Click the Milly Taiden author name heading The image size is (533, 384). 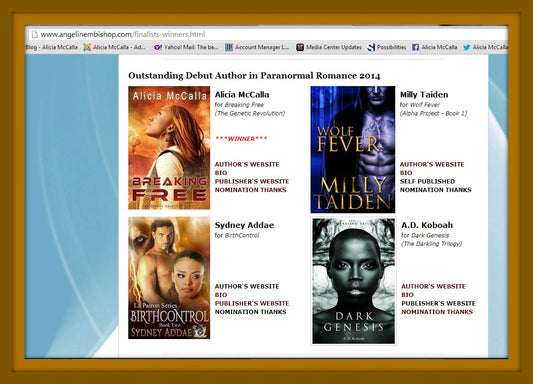[x=424, y=94]
